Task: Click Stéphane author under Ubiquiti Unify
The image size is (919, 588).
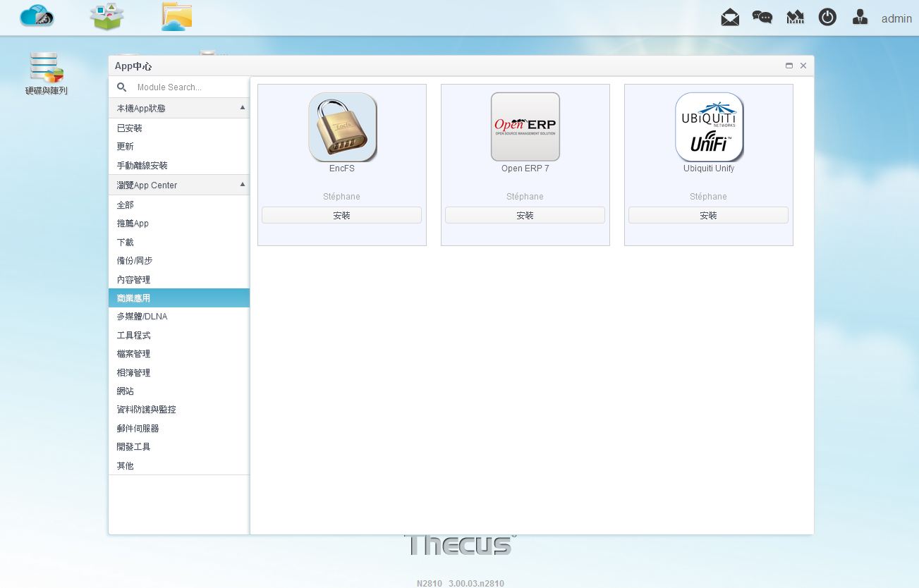Action: (709, 197)
